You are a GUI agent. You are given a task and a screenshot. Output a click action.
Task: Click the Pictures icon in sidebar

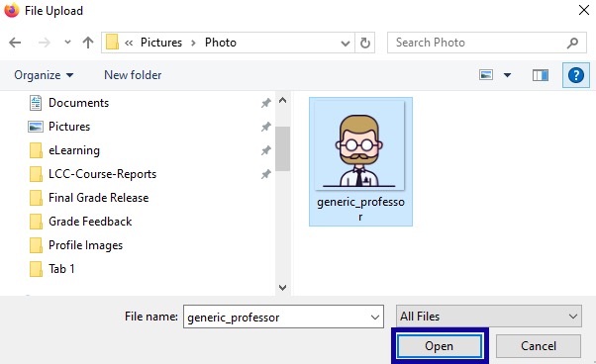(x=36, y=127)
